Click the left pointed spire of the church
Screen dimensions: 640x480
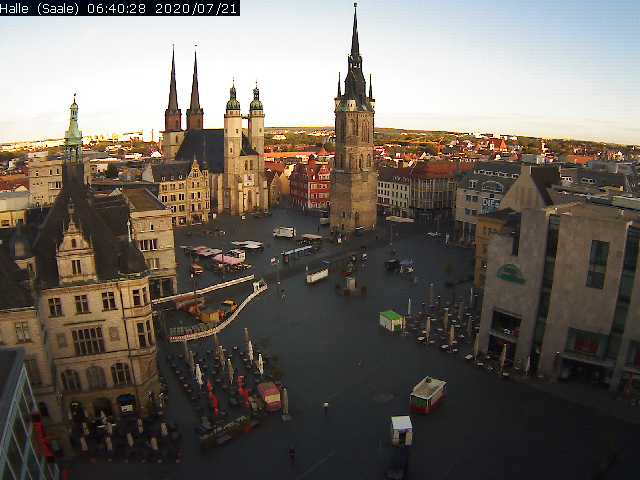click(172, 90)
